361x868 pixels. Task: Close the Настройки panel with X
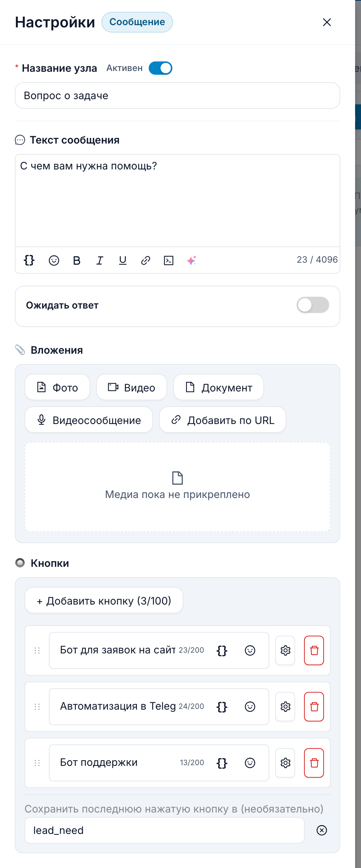(x=327, y=22)
